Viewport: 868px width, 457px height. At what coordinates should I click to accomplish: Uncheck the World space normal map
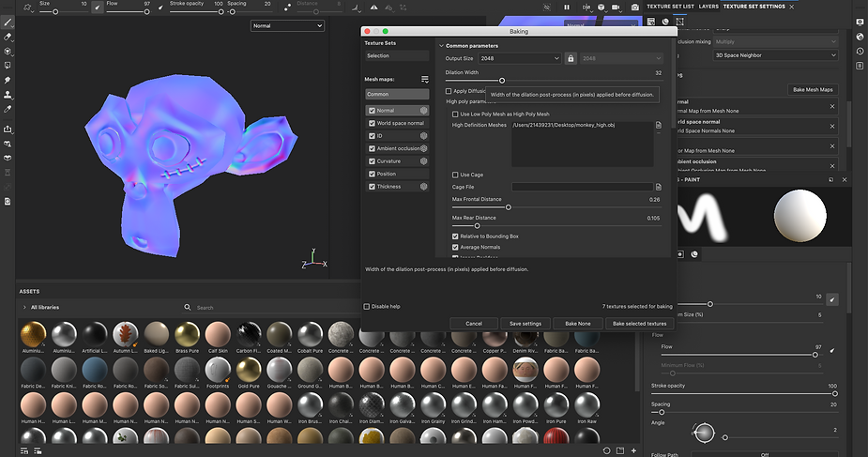tap(372, 123)
